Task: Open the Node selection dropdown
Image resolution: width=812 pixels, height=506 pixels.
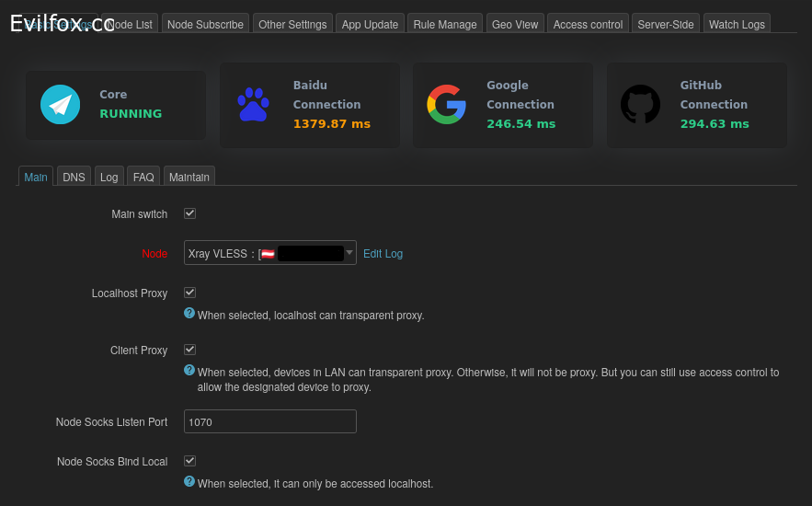Action: pyautogui.click(x=269, y=253)
